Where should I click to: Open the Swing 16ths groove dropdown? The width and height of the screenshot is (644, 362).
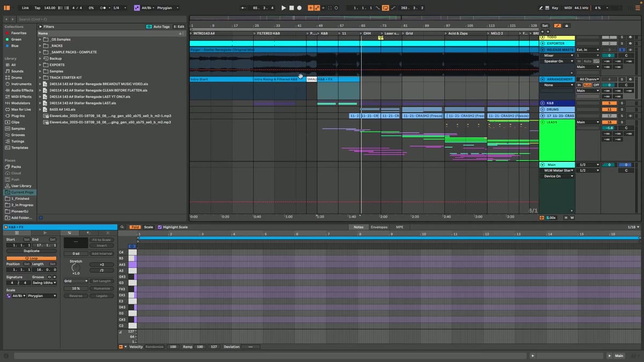click(45, 283)
